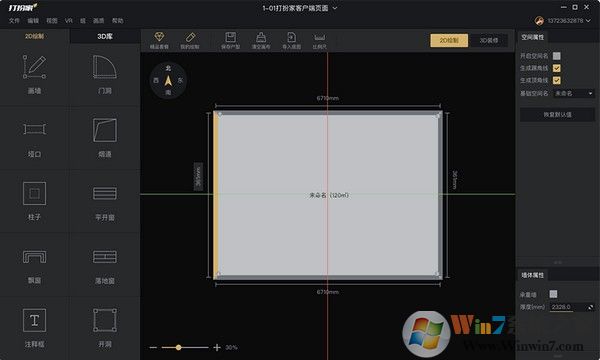
Task: Click 导入底图 import base image icon
Action: coord(292,37)
